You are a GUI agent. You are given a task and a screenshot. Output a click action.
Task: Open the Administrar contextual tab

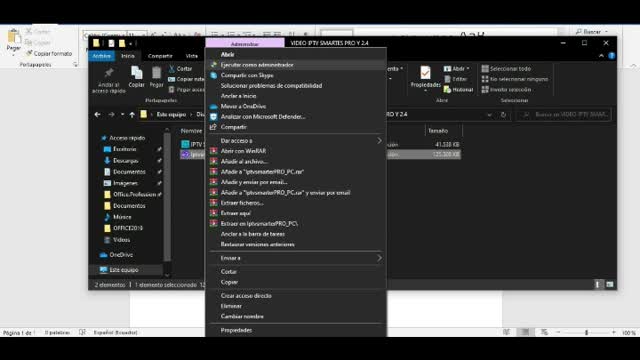click(245, 43)
